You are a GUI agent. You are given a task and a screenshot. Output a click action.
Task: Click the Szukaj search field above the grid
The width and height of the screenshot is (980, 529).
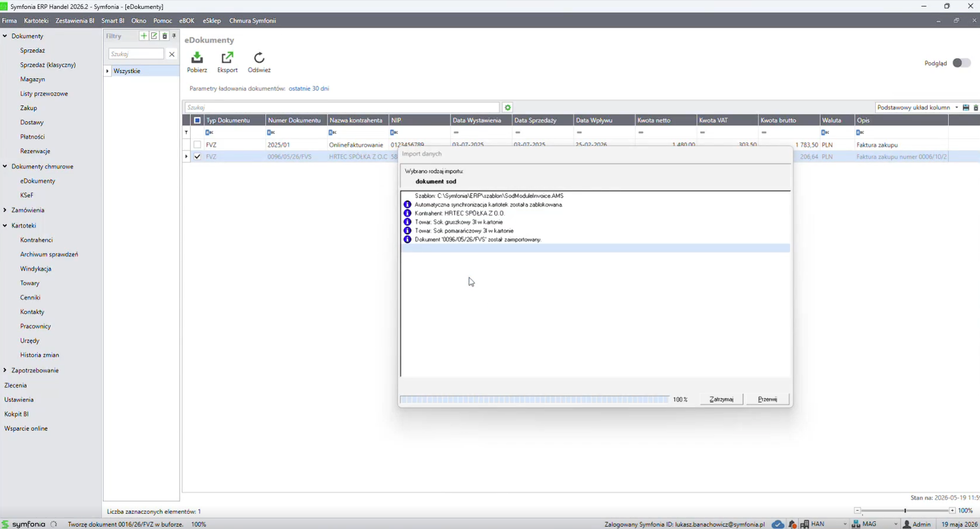(342, 108)
